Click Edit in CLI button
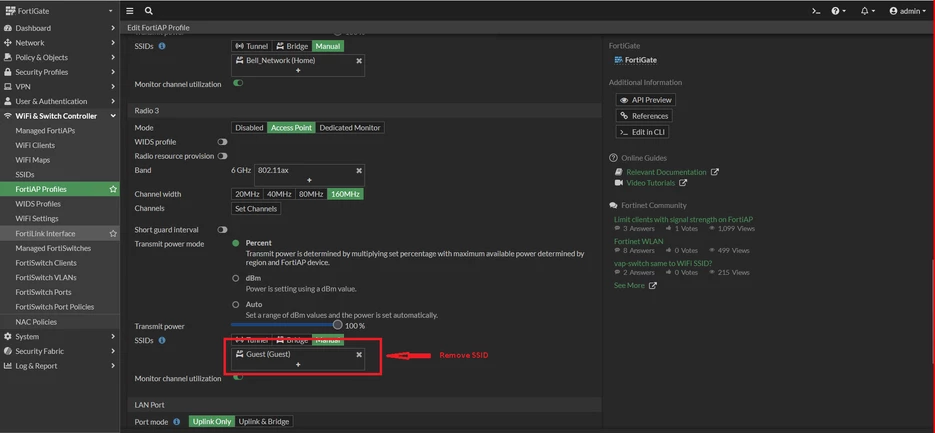935x433 pixels. pyautogui.click(x=642, y=132)
